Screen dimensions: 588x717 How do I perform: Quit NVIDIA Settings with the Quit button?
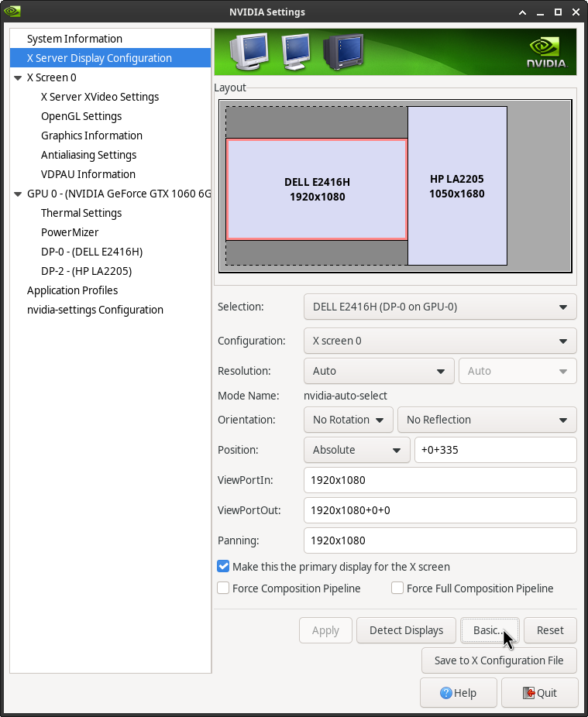pos(539,693)
